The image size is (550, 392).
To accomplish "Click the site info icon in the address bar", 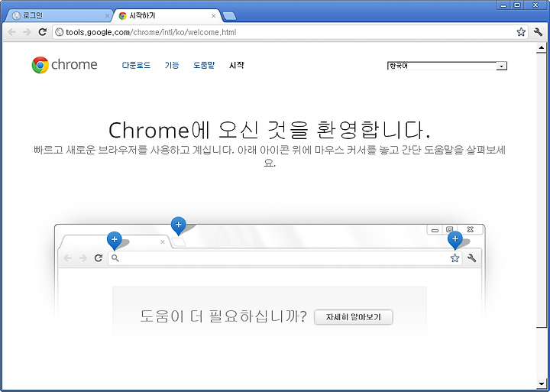I will 60,32.
